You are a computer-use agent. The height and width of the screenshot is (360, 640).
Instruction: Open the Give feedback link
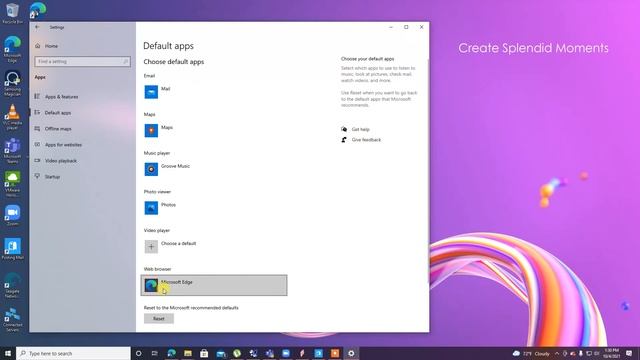click(x=366, y=140)
